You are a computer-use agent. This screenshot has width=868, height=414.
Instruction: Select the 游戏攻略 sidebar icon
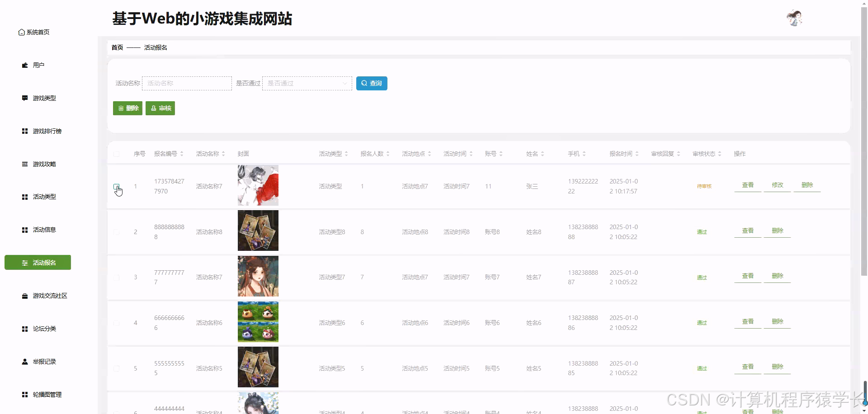pos(24,164)
